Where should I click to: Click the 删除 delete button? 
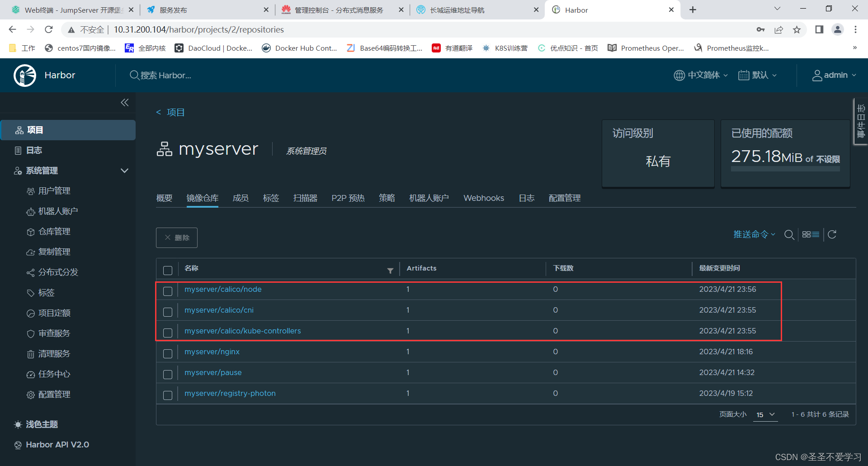pos(177,238)
